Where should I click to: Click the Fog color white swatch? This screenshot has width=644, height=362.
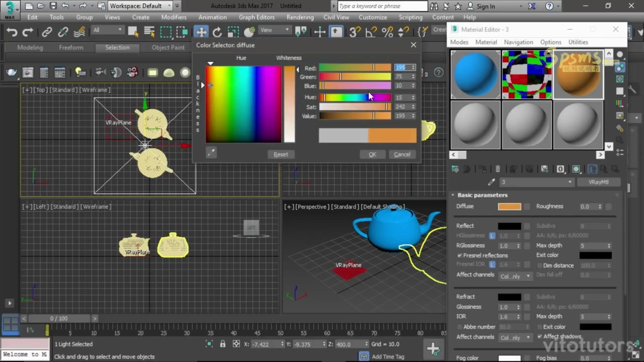[509, 358]
